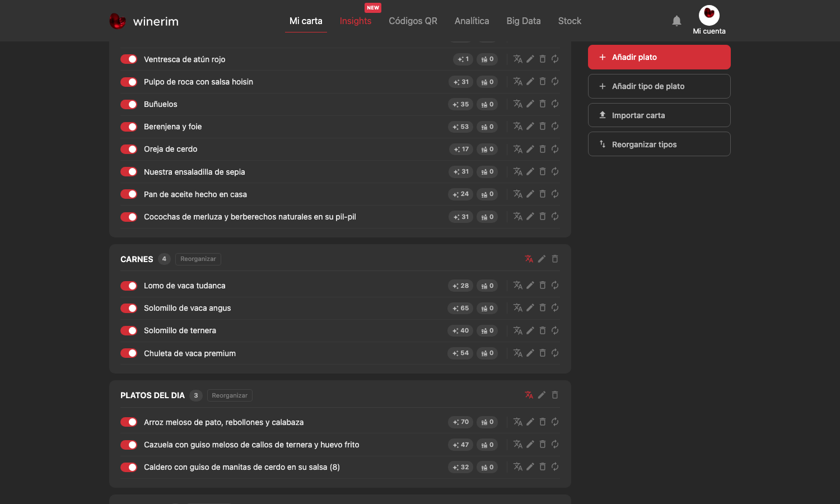This screenshot has width=840, height=504.
Task: Open Reorganizar tipos
Action: (659, 144)
